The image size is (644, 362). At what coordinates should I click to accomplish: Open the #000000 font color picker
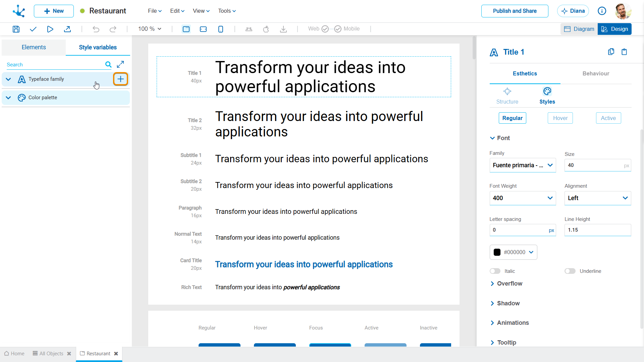tap(514, 252)
